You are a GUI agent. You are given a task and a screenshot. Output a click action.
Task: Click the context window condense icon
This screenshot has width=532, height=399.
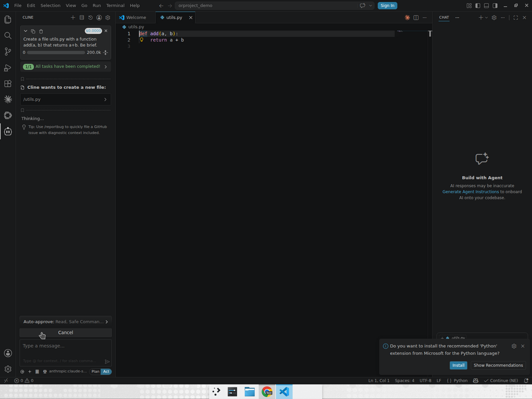105,52
